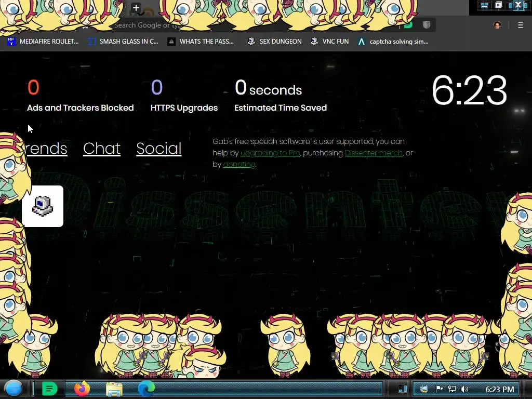Image resolution: width=532 pixels, height=399 pixels.
Task: Open the WHATS THE PASS... bookmark
Action: pyautogui.click(x=201, y=42)
